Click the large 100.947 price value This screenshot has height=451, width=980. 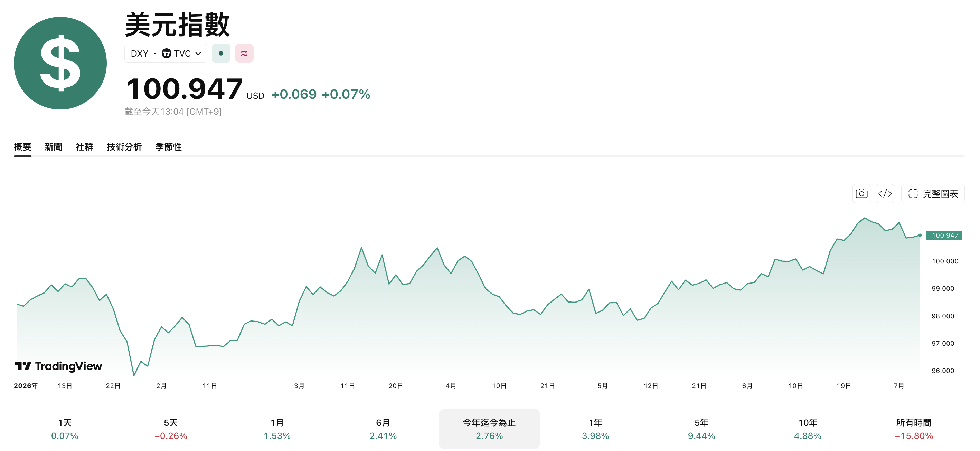[184, 89]
